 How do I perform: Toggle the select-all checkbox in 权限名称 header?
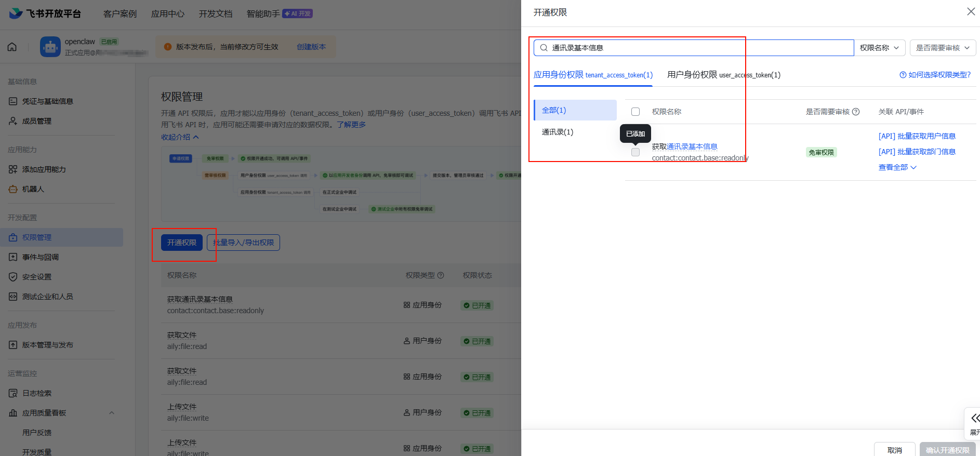(635, 112)
